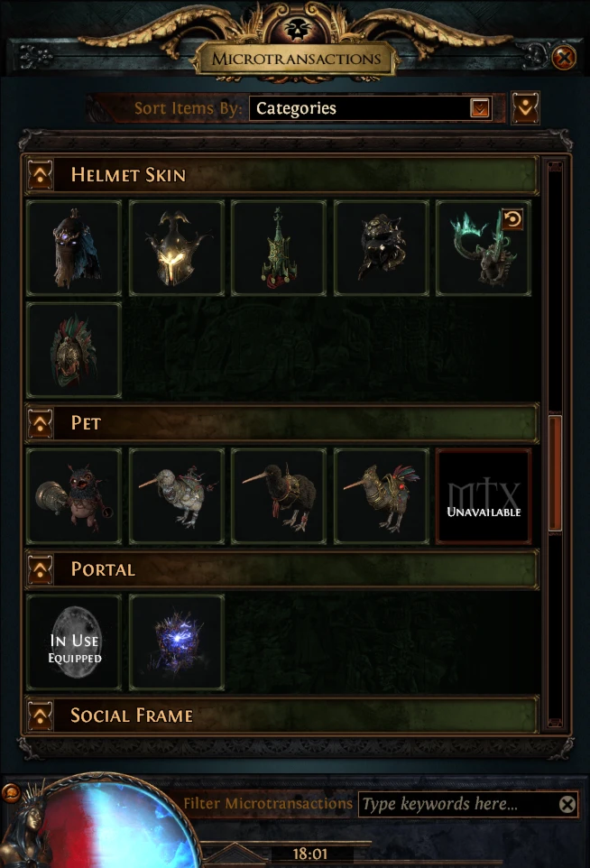
Task: Focus the Filter Microtransactions keyword field
Action: [x=458, y=804]
